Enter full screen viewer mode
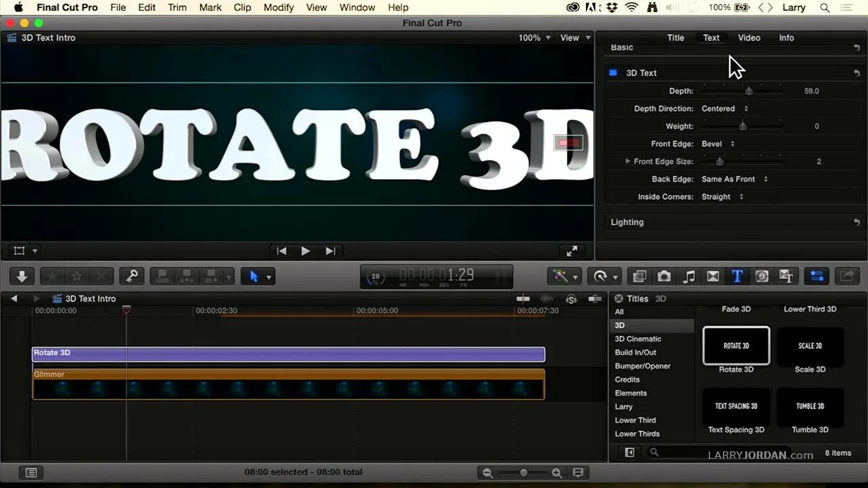The height and width of the screenshot is (488, 868). tap(572, 251)
